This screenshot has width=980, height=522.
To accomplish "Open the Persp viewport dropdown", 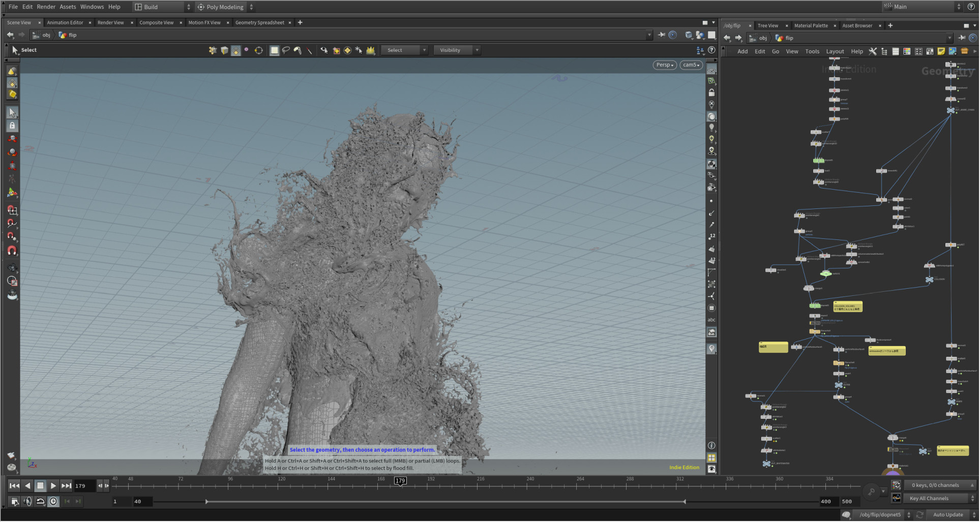I will (x=665, y=65).
